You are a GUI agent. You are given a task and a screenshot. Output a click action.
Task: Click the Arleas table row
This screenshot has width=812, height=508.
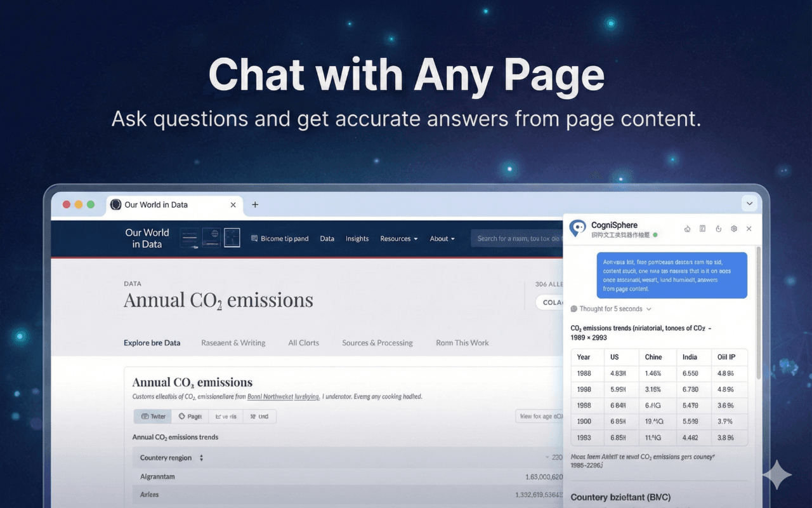click(348, 495)
